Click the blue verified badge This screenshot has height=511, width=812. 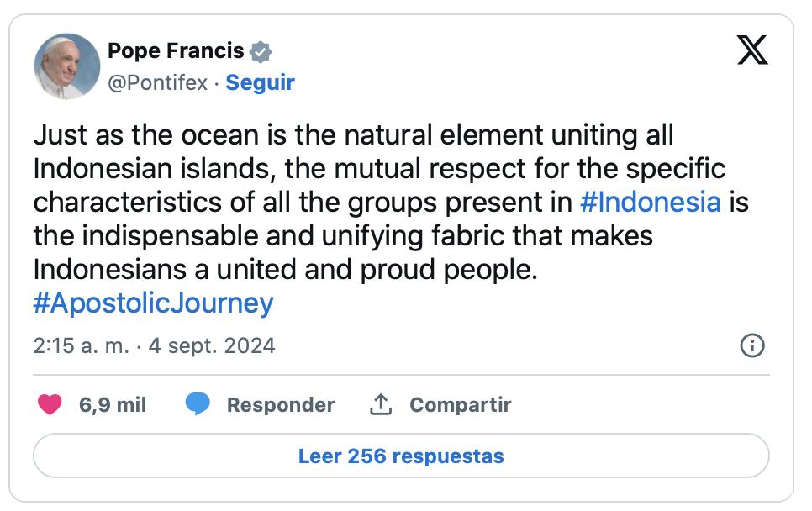click(x=261, y=51)
